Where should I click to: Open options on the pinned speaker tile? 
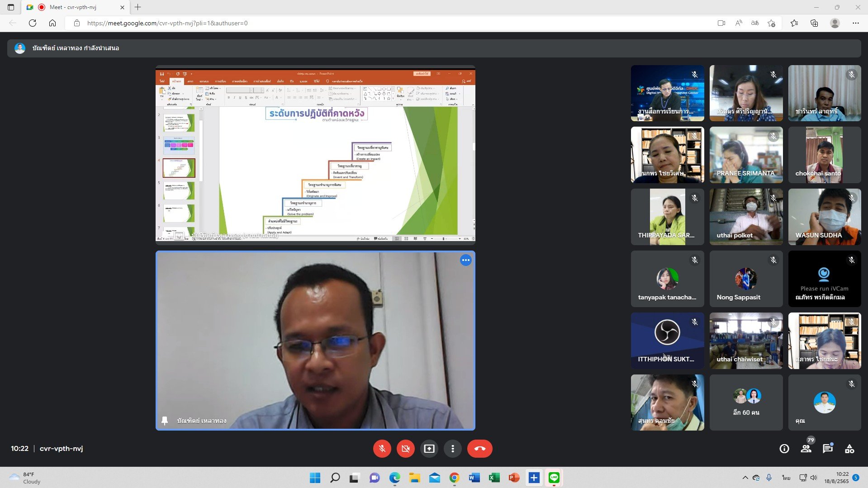(465, 260)
